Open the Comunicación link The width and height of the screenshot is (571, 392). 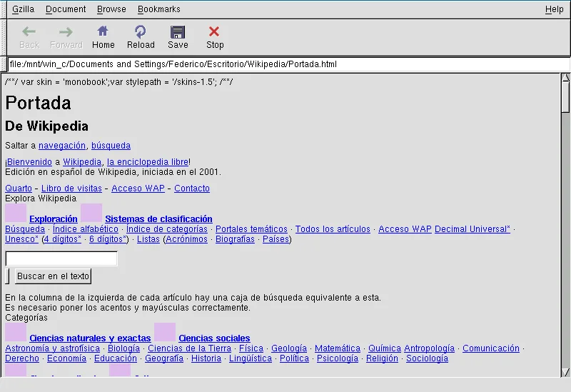click(491, 348)
